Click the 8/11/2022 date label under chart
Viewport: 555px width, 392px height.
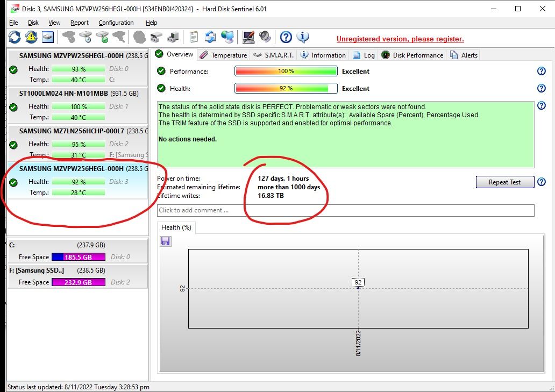pos(358,343)
